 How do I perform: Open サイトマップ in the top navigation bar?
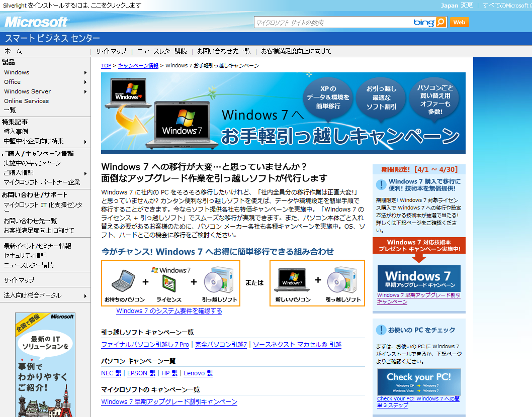coord(111,51)
